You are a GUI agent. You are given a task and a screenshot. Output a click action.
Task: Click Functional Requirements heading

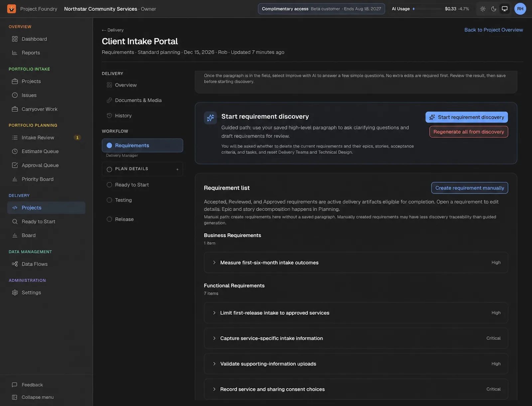(x=234, y=285)
